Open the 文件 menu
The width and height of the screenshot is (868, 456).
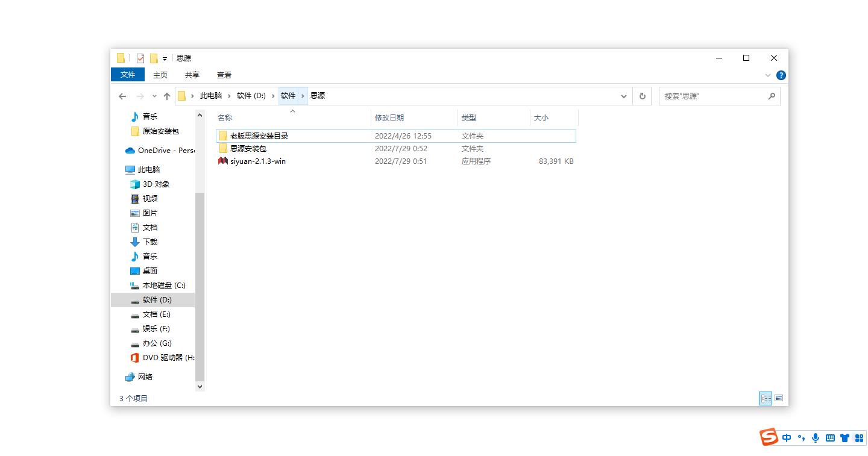tap(128, 75)
